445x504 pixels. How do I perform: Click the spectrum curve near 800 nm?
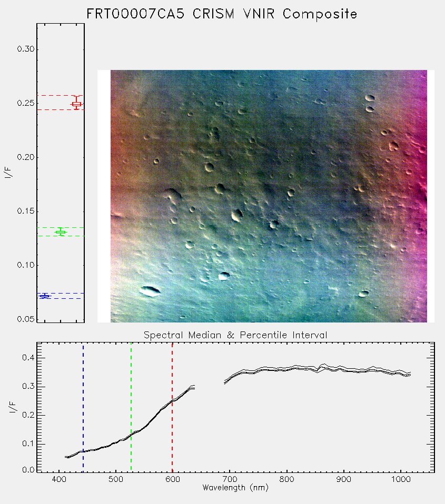pos(286,369)
